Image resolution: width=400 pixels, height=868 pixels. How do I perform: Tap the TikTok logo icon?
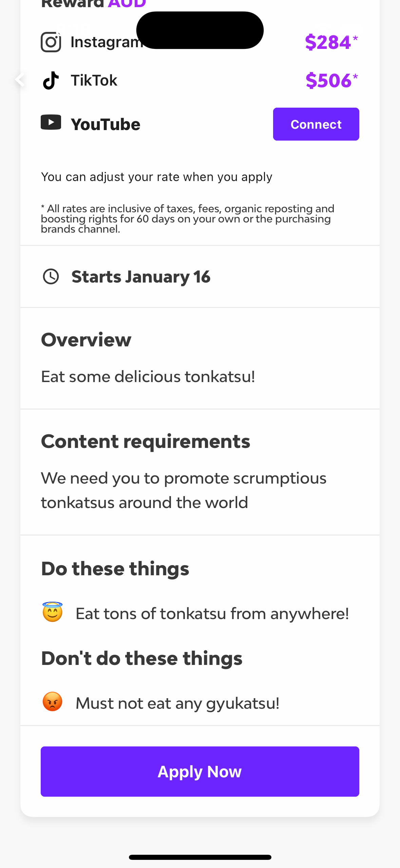click(x=51, y=80)
